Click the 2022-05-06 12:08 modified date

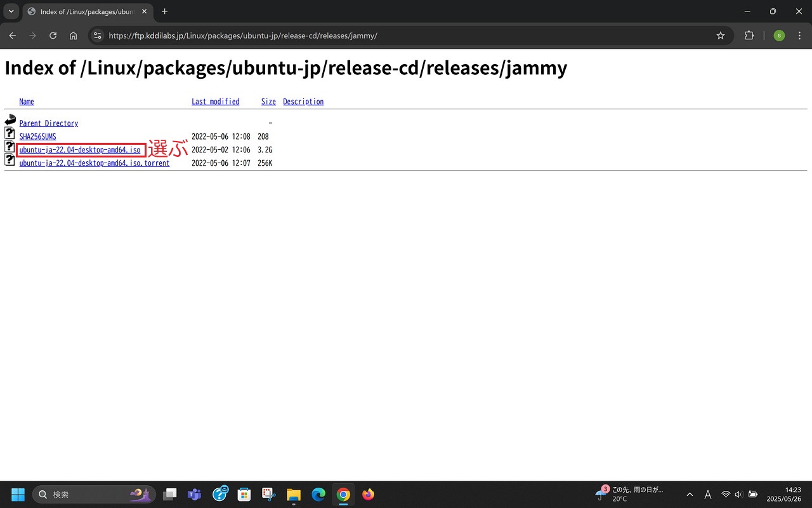[221, 137]
